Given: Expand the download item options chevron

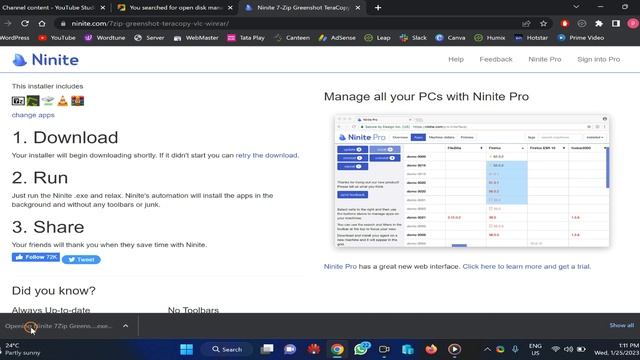Looking at the screenshot, I should tap(125, 326).
